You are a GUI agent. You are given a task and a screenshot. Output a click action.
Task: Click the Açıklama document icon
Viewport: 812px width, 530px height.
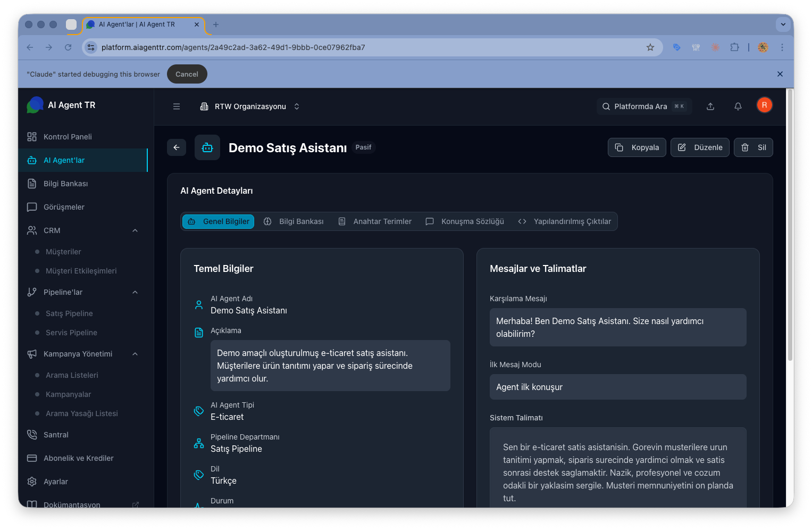[199, 333]
